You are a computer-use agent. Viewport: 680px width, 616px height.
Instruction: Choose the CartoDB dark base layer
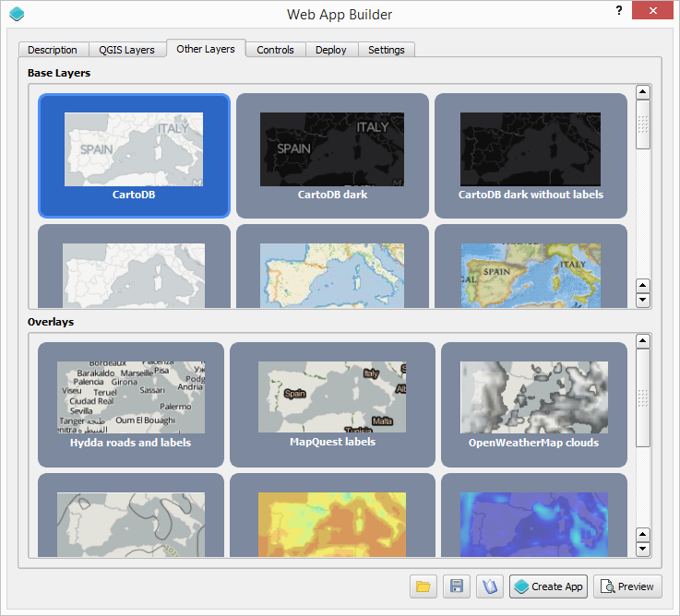(x=332, y=155)
